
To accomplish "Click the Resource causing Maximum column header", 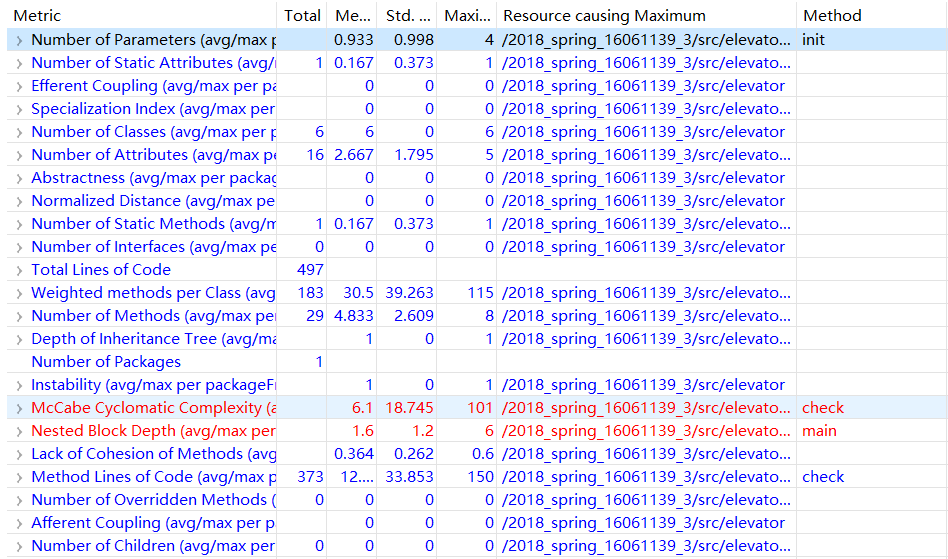I will pyautogui.click(x=604, y=15).
